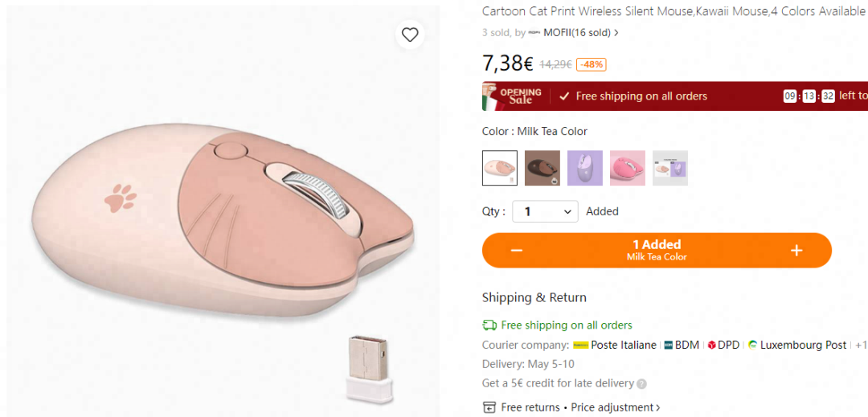Click the late delivery credit help icon

642,384
